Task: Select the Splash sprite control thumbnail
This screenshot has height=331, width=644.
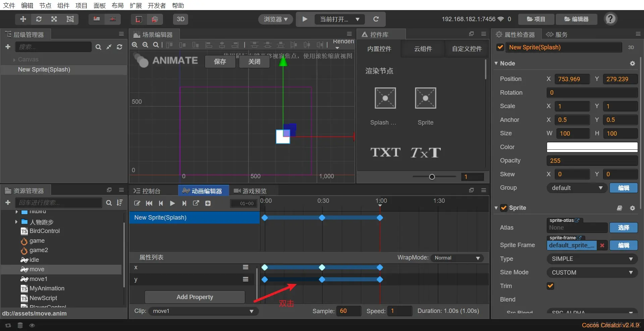Action: click(x=385, y=98)
